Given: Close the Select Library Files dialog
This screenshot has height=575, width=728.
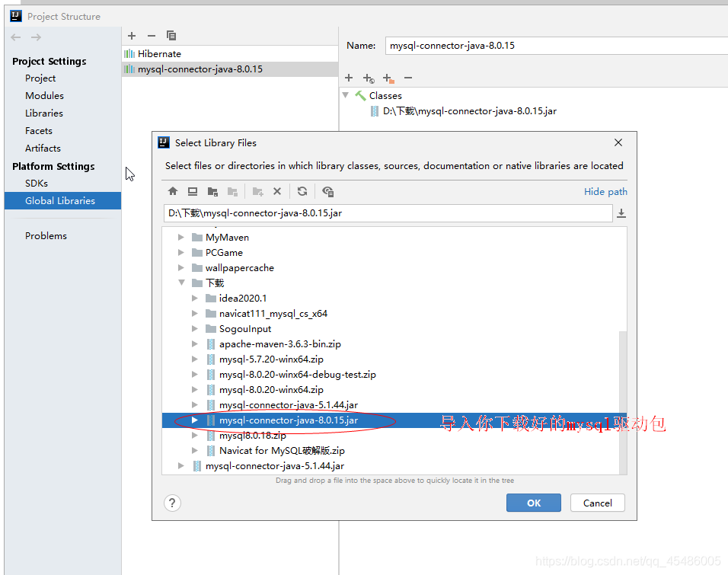Looking at the screenshot, I should (618, 142).
